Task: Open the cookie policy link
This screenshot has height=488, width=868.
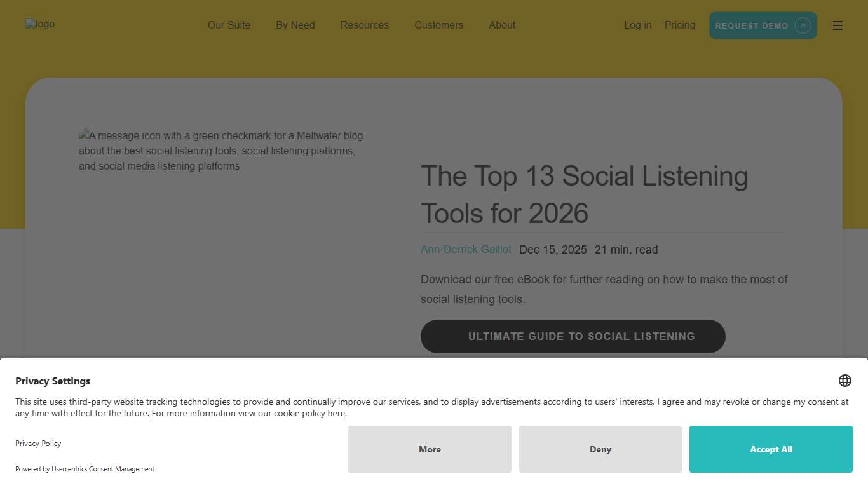Action: (248, 413)
